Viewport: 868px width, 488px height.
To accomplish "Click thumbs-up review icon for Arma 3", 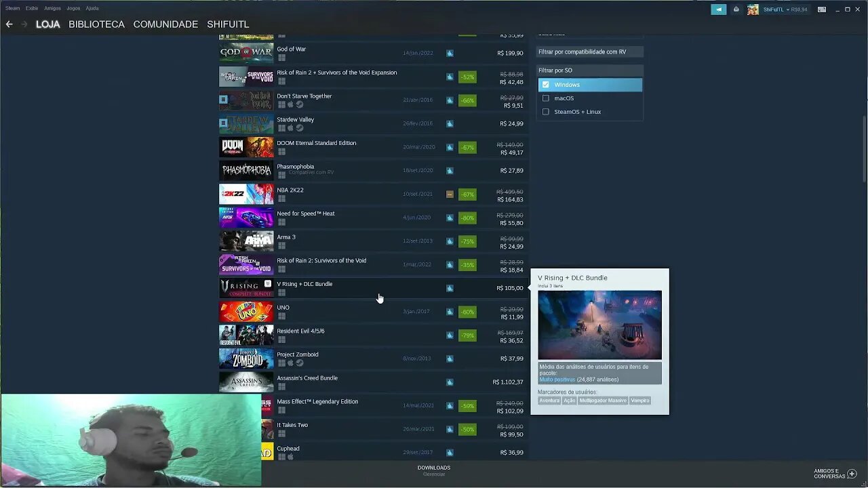I will coord(450,241).
